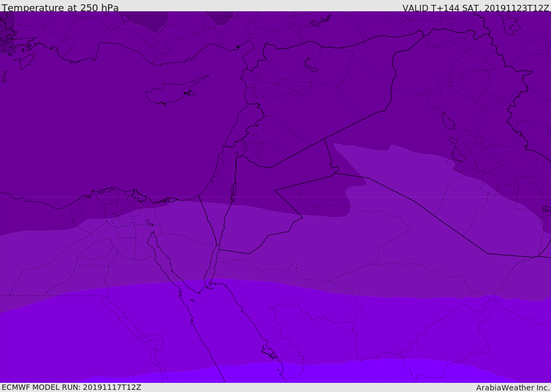The height and width of the screenshot is (392, 551).
Task: Click Lake Urmia in northwest Iran
Action: pyautogui.click(x=448, y=121)
